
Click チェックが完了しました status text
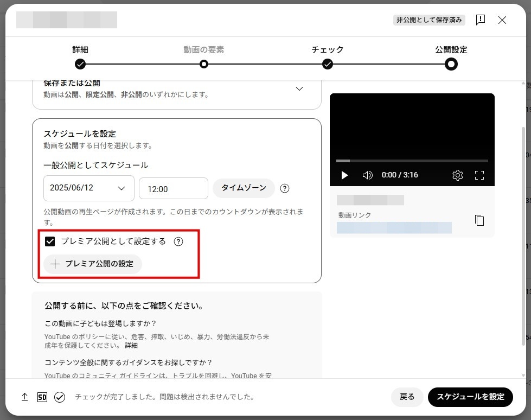point(164,397)
